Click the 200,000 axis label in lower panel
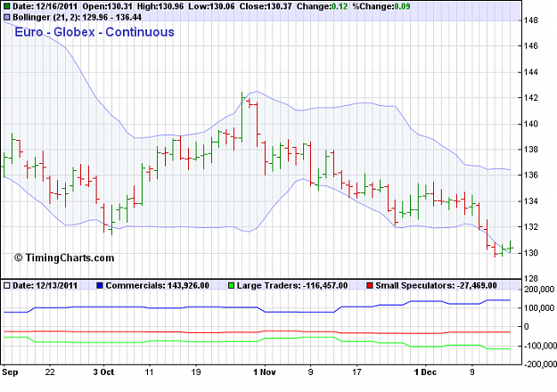This screenshot has width=557, height=392. 539,290
